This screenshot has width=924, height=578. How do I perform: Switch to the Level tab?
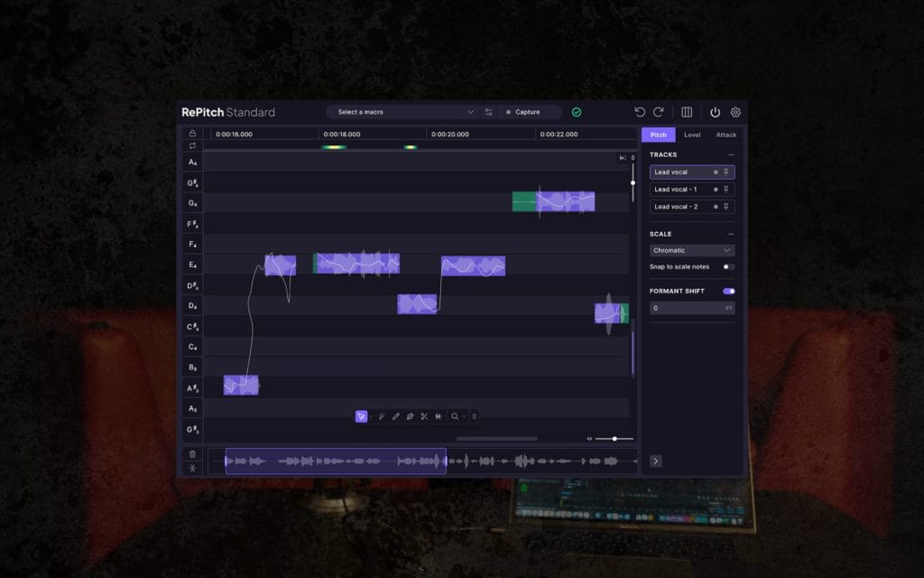(692, 135)
